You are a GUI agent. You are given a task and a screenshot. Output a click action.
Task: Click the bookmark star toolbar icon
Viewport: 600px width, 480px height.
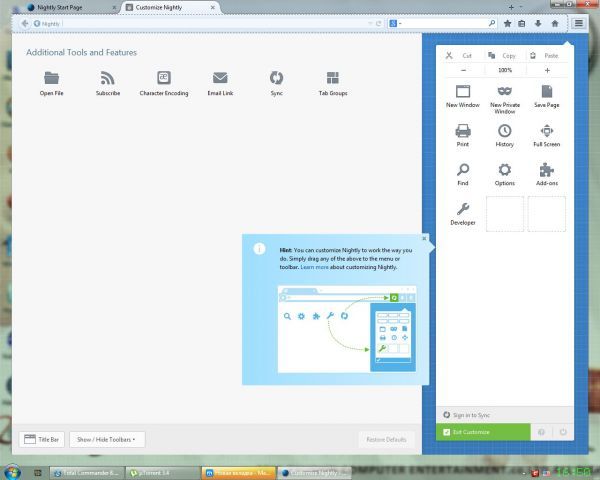(x=507, y=24)
